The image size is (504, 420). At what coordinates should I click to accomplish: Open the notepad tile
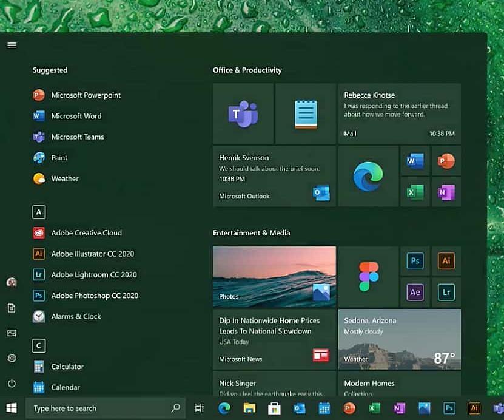[306, 114]
